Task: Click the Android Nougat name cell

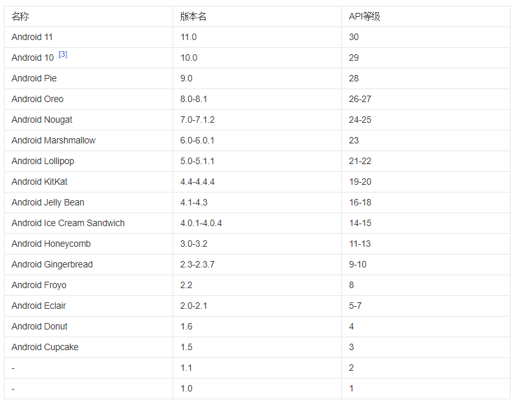Action: pos(42,120)
